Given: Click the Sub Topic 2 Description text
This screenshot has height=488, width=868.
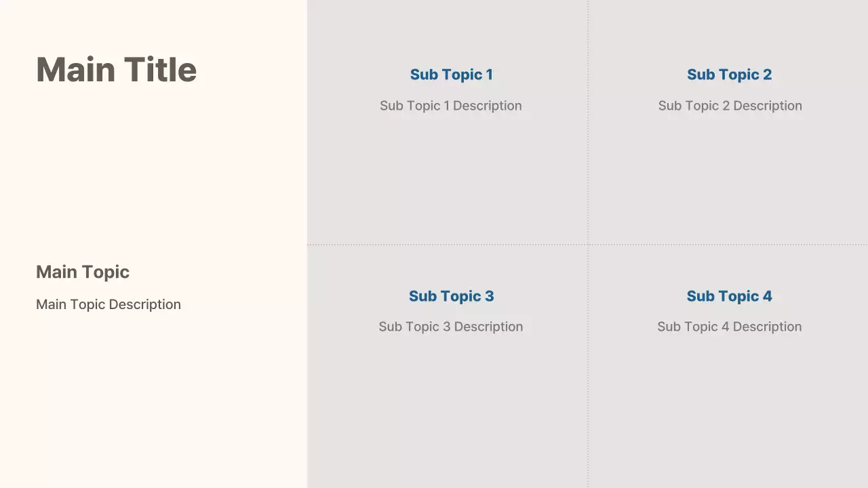Looking at the screenshot, I should tap(730, 106).
